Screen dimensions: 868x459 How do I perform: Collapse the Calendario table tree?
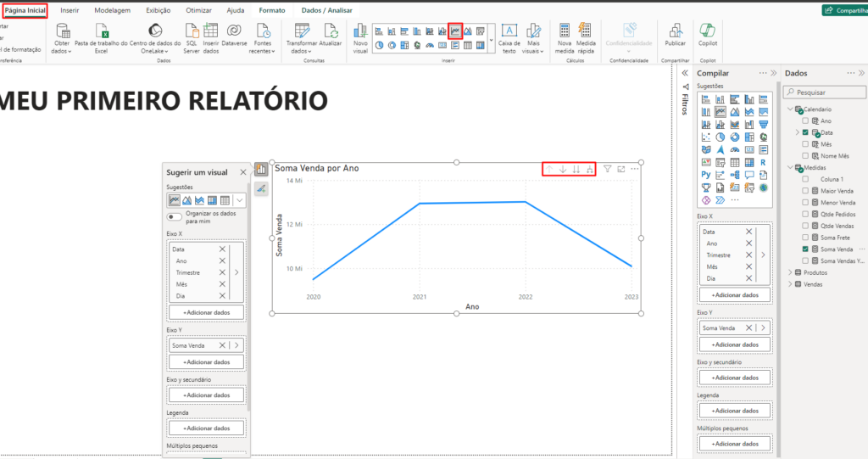[x=790, y=109]
